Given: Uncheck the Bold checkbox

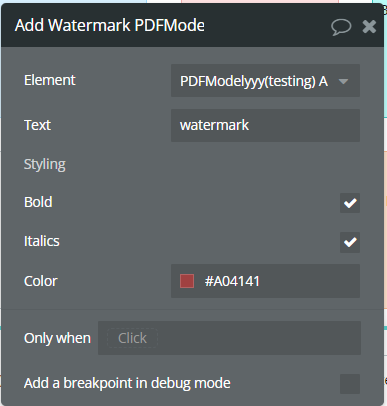Looking at the screenshot, I should [x=350, y=203].
